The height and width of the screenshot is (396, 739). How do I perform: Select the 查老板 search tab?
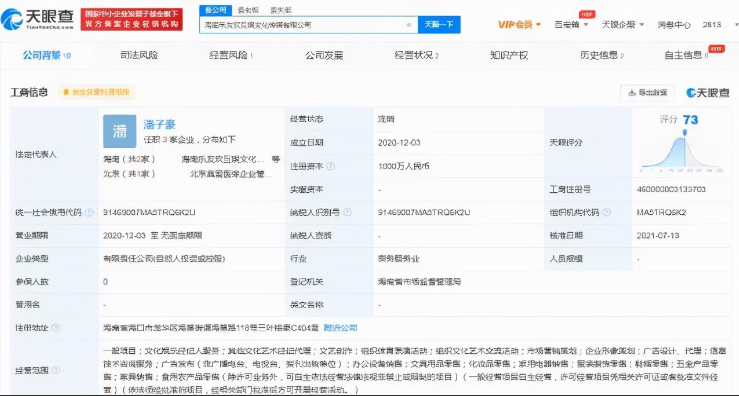pyautogui.click(x=248, y=10)
